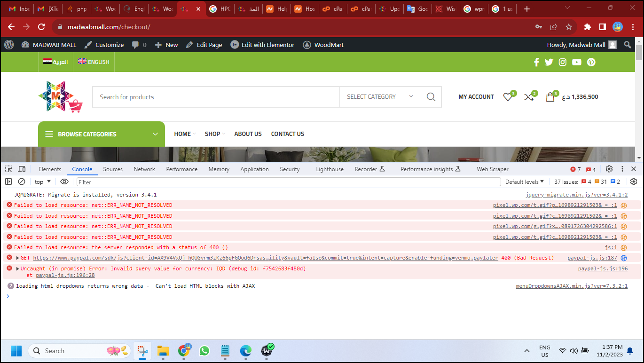Click the WordPress logo in admin bar
This screenshot has width=644, height=363.
pyautogui.click(x=9, y=45)
